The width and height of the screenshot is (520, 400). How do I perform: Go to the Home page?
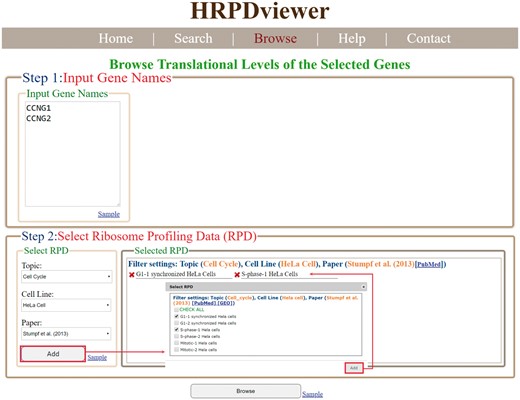click(116, 38)
